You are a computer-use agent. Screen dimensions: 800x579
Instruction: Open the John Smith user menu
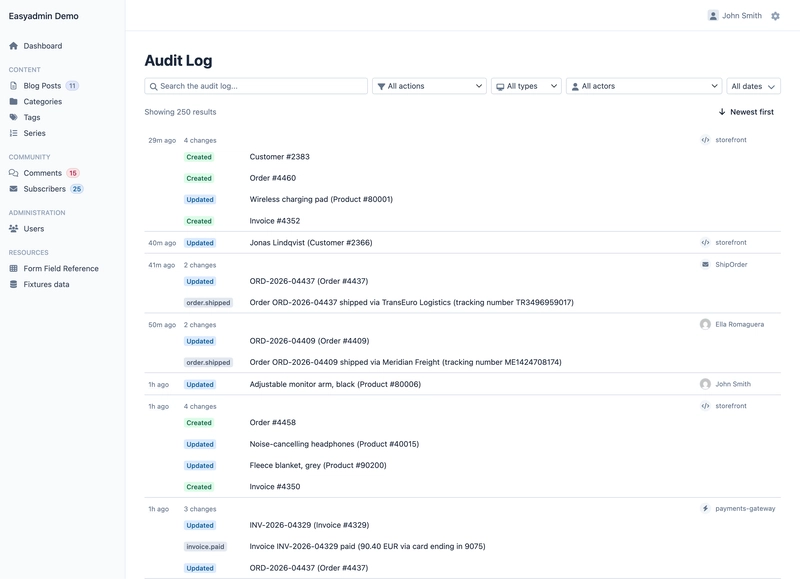tap(735, 16)
